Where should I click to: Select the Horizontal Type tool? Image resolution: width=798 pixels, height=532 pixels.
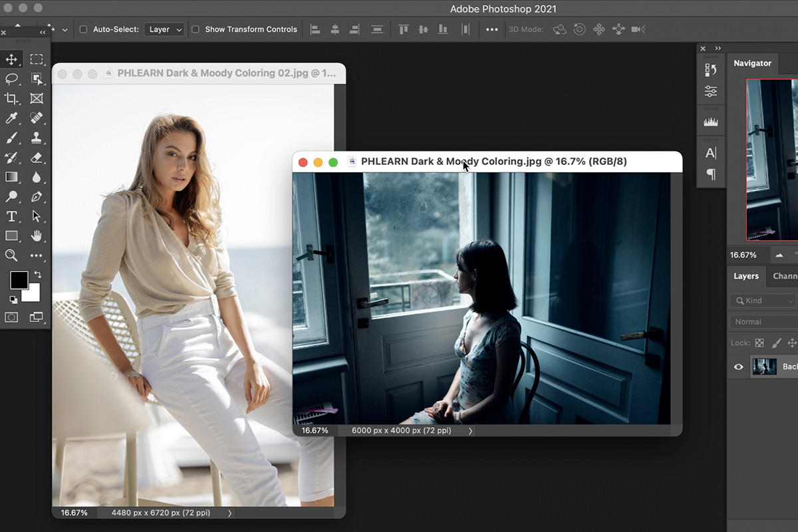(11, 216)
